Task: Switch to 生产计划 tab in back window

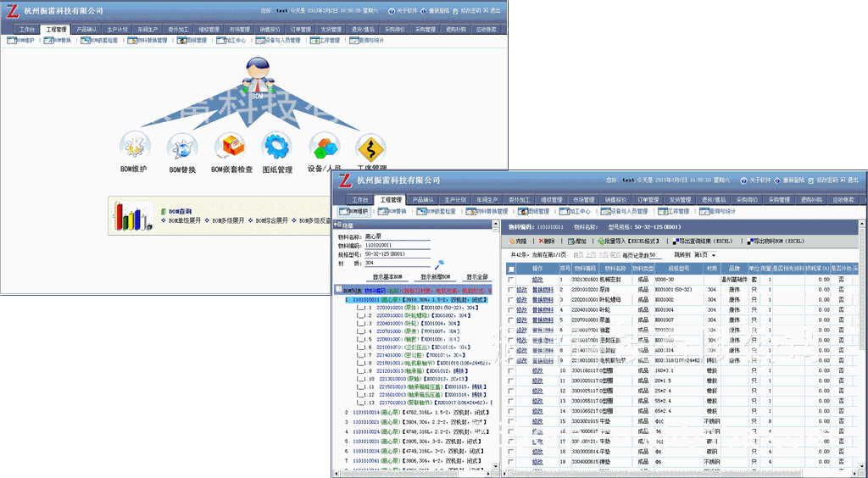Action: tap(117, 30)
